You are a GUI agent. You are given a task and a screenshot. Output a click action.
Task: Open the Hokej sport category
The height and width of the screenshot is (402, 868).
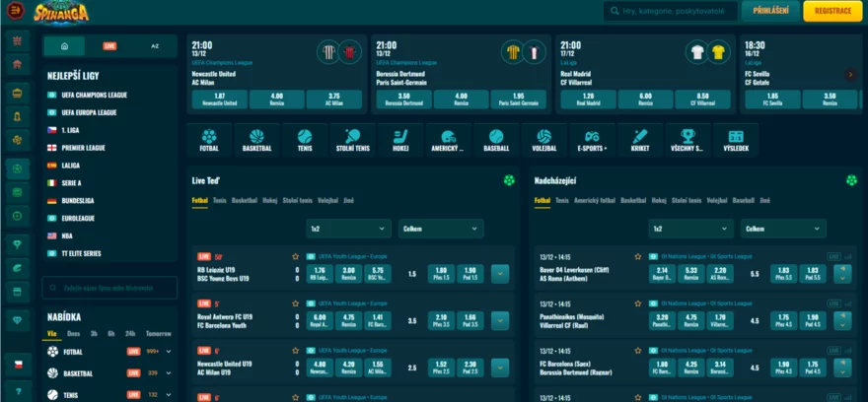click(399, 140)
